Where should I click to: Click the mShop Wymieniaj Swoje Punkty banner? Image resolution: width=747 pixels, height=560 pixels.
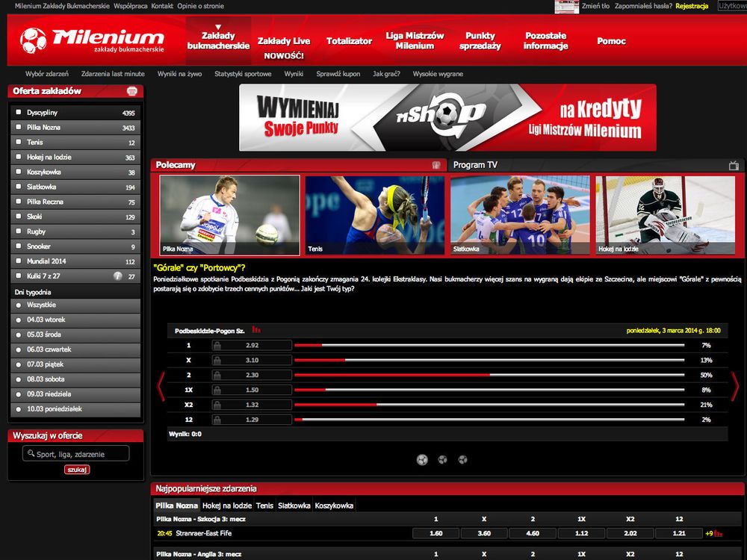pyautogui.click(x=447, y=118)
